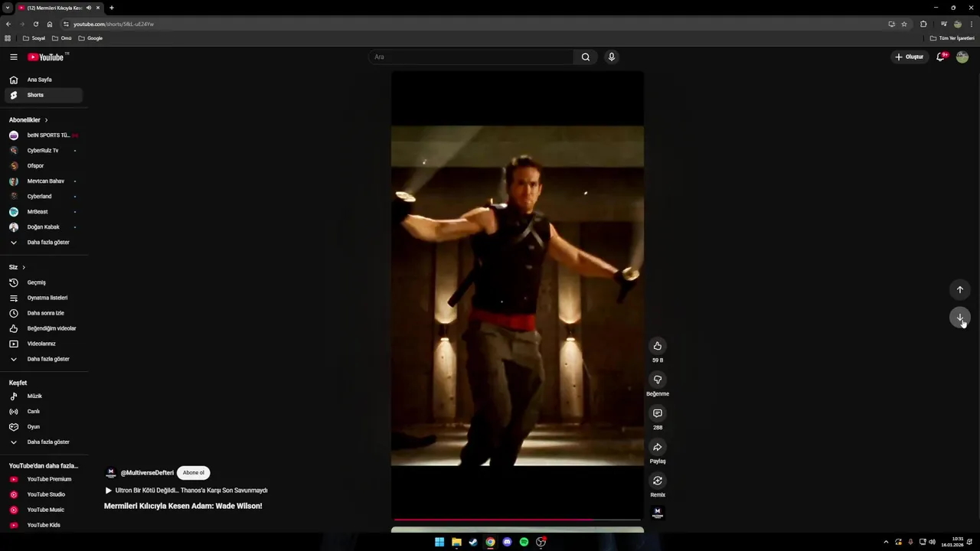Like this Short with the thumbs up
This screenshot has width=980, height=551.
(x=657, y=346)
